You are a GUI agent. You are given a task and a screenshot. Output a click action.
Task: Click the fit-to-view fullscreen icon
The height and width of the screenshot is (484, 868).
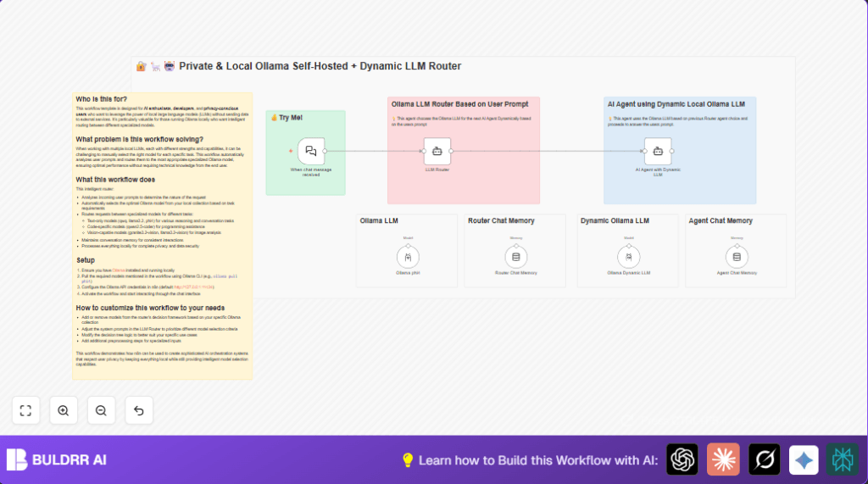tap(25, 410)
